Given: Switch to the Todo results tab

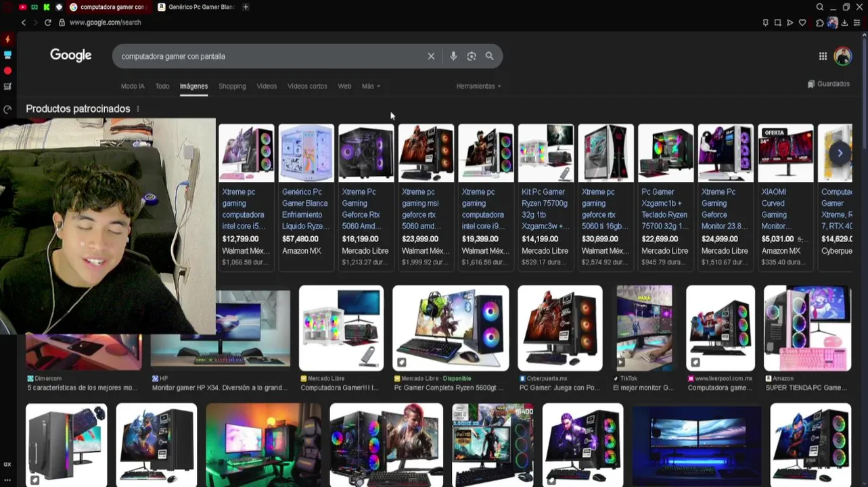Looking at the screenshot, I should tap(162, 86).
